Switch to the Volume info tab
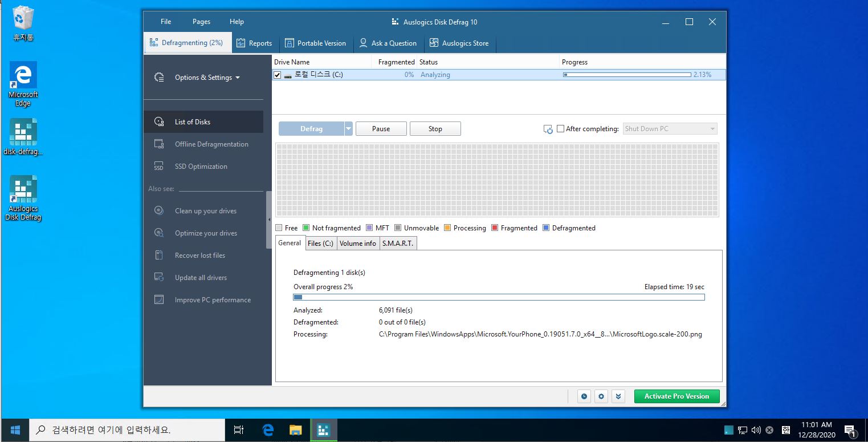Image resolution: width=868 pixels, height=442 pixels. pyautogui.click(x=358, y=244)
